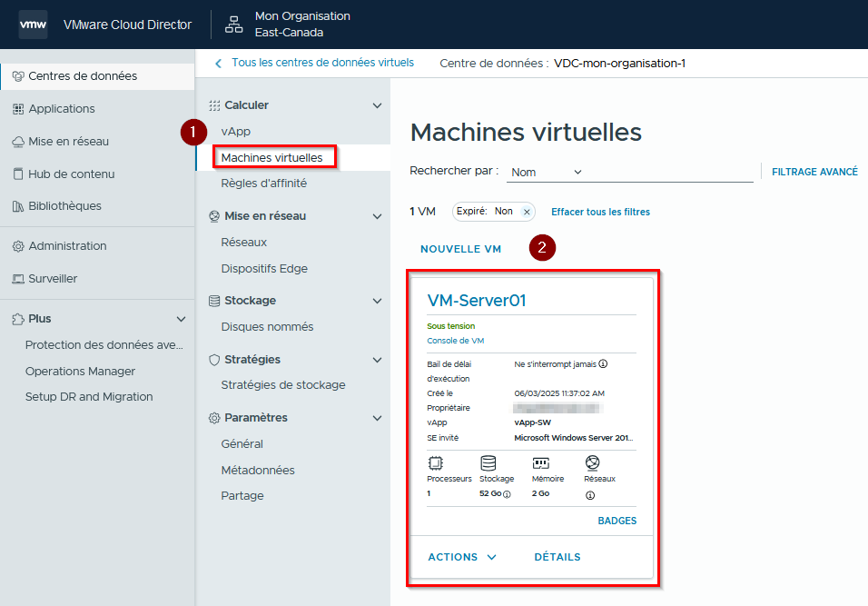Click the vApp-SW value on card
Screen dimensions: 868x606
point(533,422)
